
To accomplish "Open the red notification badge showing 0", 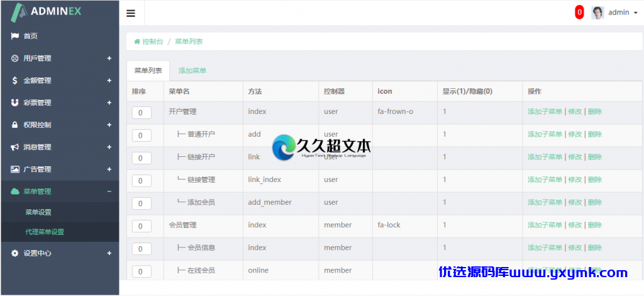I will click(579, 13).
